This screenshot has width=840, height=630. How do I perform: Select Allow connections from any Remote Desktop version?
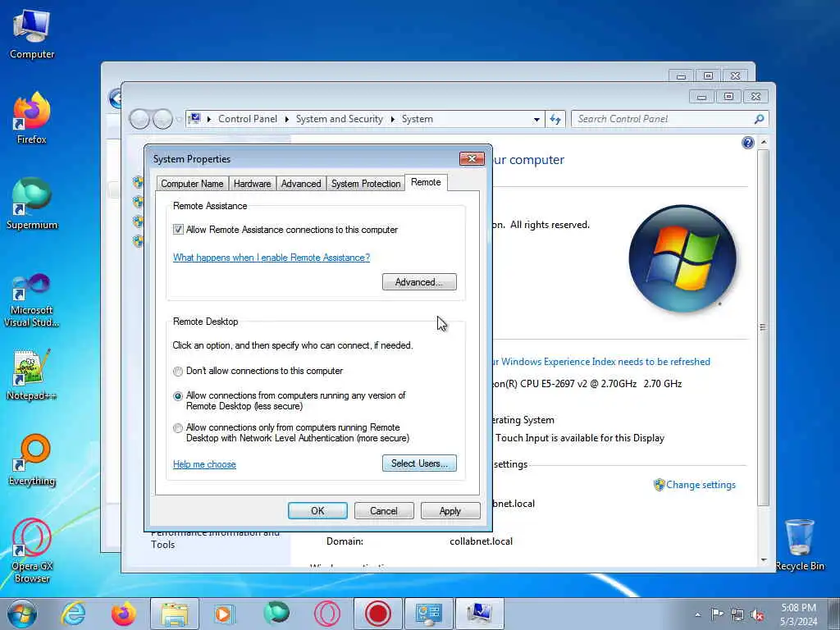(178, 396)
